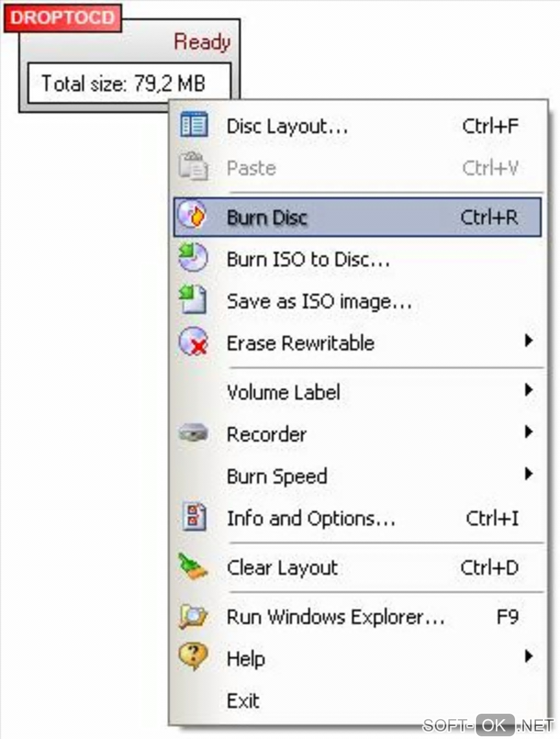
Task: Select the Paste menu entry
Action: (x=251, y=168)
